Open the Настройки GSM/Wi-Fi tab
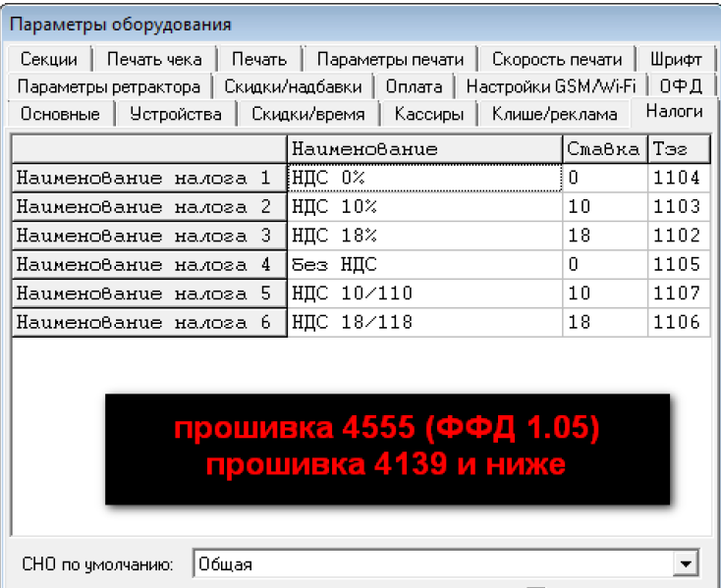 click(551, 86)
